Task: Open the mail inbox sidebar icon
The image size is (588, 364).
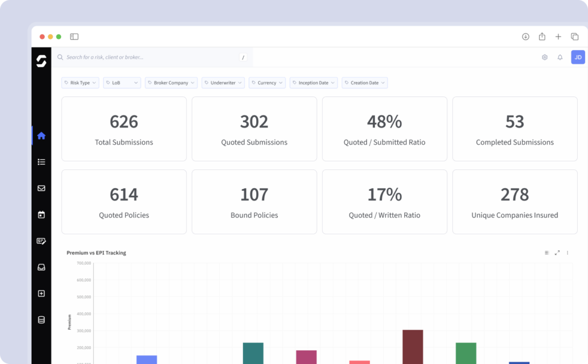Action: coord(41,188)
